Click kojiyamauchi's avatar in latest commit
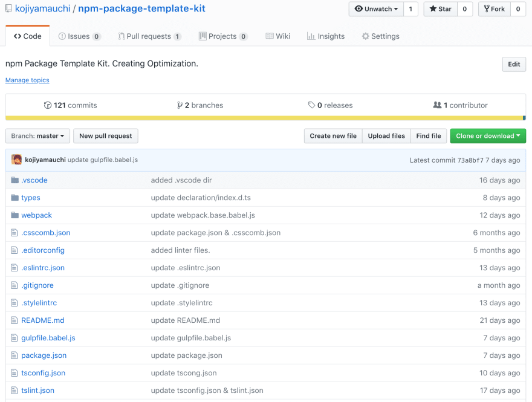 pos(16,160)
